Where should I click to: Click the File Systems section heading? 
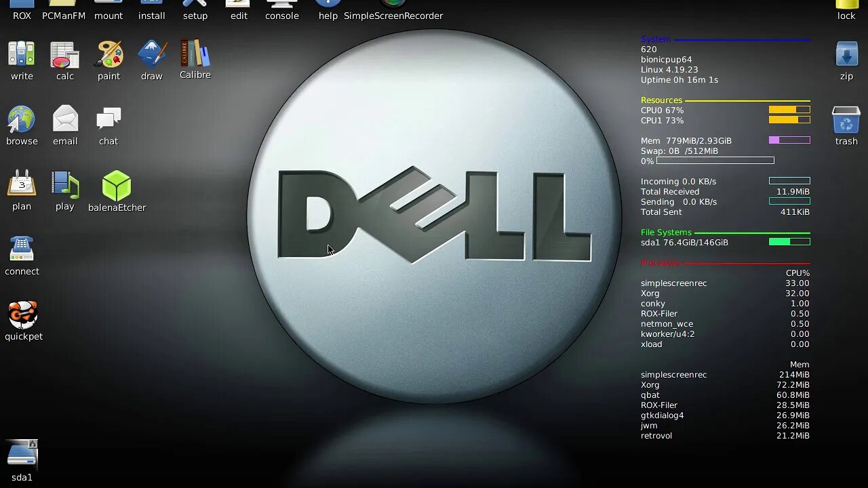tap(666, 232)
